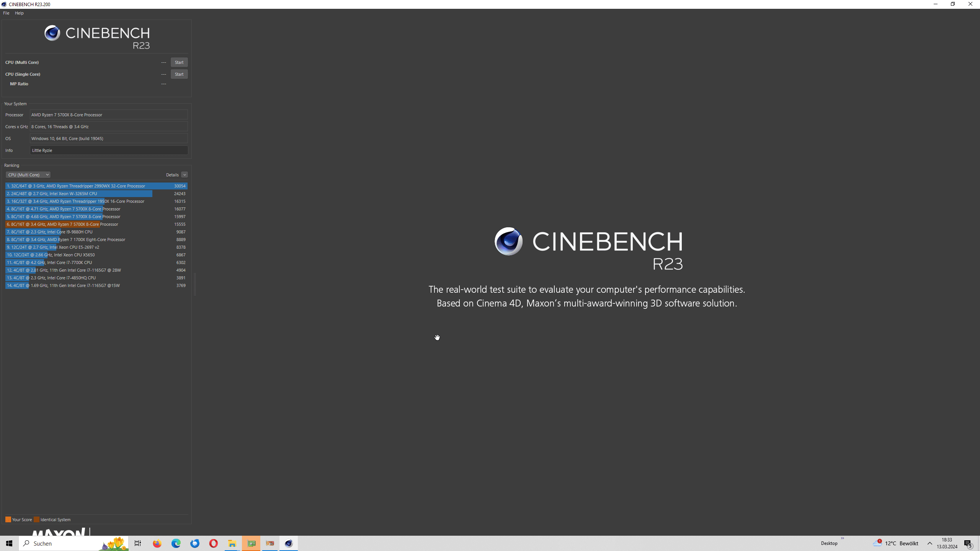This screenshot has width=980, height=551.
Task: Expand the Desktop toolbar chevron
Action: [x=842, y=538]
